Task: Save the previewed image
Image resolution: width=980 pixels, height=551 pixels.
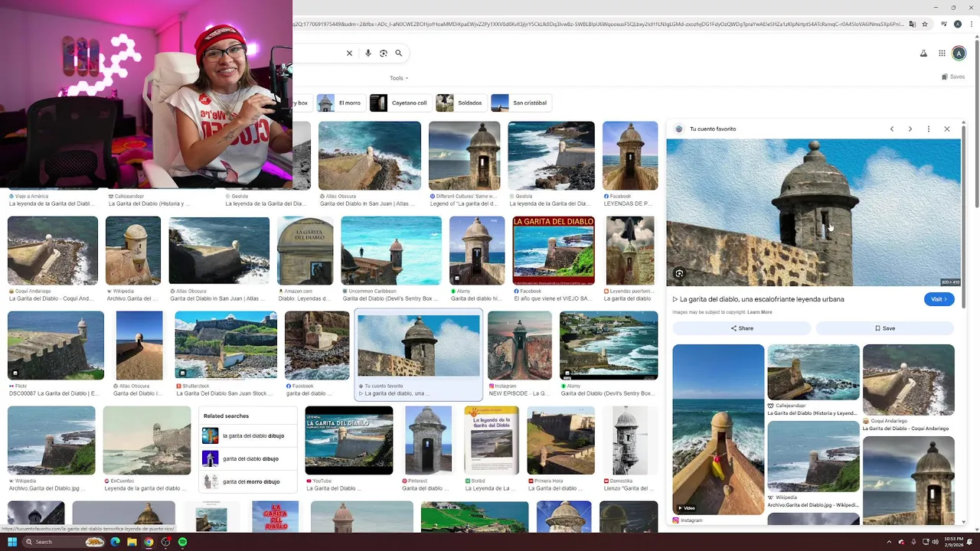Action: tap(885, 328)
